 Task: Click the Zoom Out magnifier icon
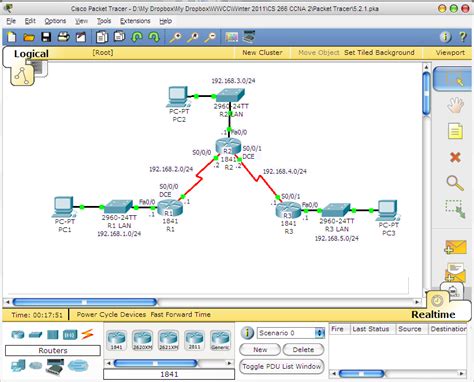point(210,37)
